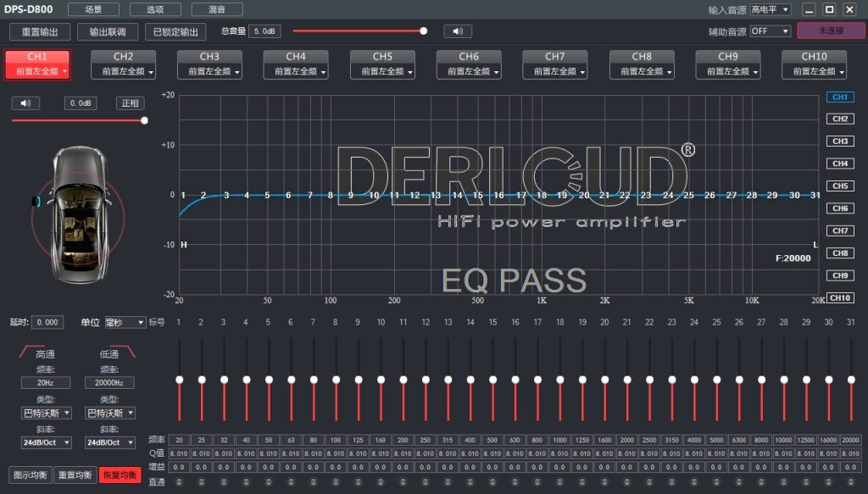Open the 选项 options menu
This screenshot has height=494, width=868.
155,9
